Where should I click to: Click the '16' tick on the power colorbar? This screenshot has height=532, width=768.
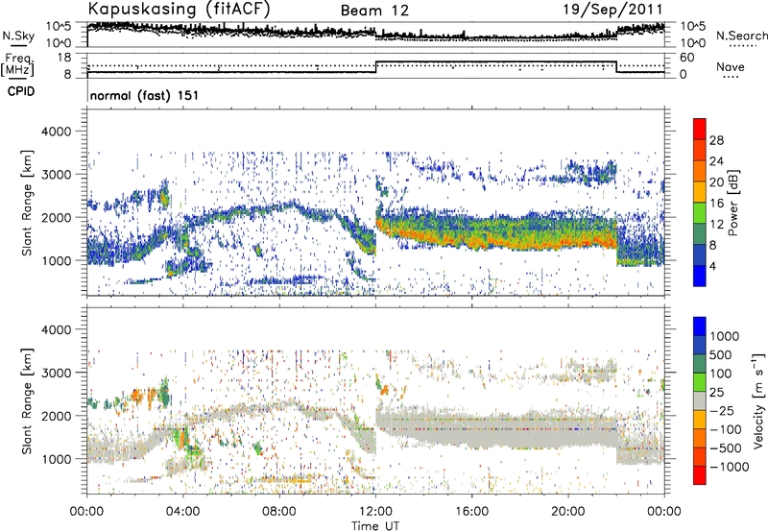pos(716,204)
